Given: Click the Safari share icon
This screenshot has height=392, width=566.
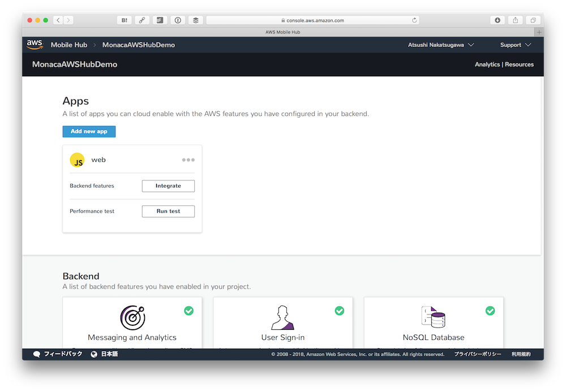Looking at the screenshot, I should (515, 20).
